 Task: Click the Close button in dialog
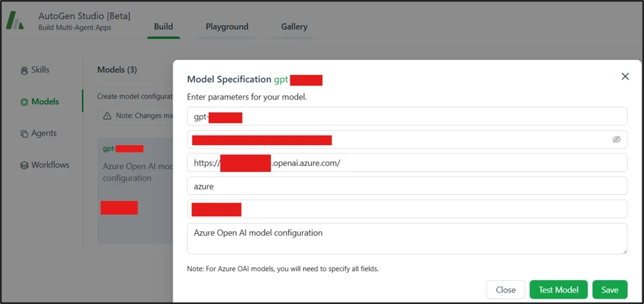click(x=506, y=290)
